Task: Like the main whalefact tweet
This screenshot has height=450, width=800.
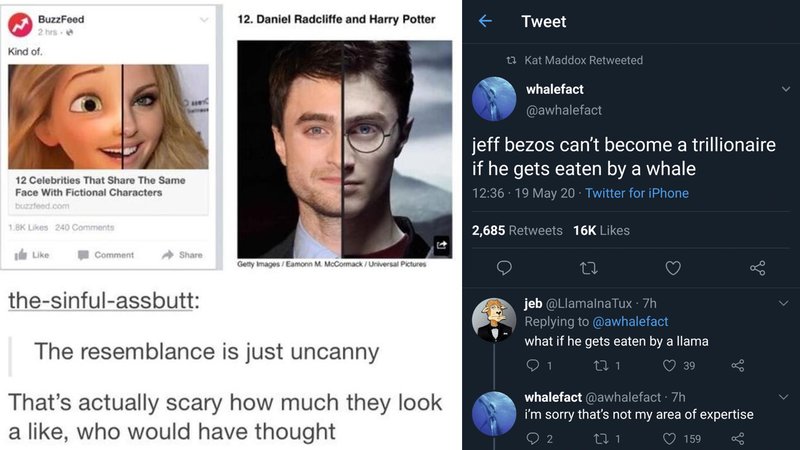Action: [x=673, y=267]
